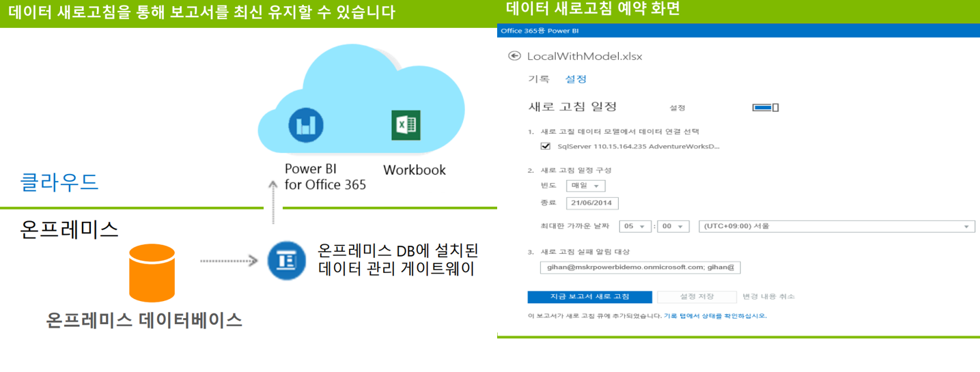Screen dimensions: 980x372
Task: Click the 클라우드 label
Action: pyautogui.click(x=59, y=182)
